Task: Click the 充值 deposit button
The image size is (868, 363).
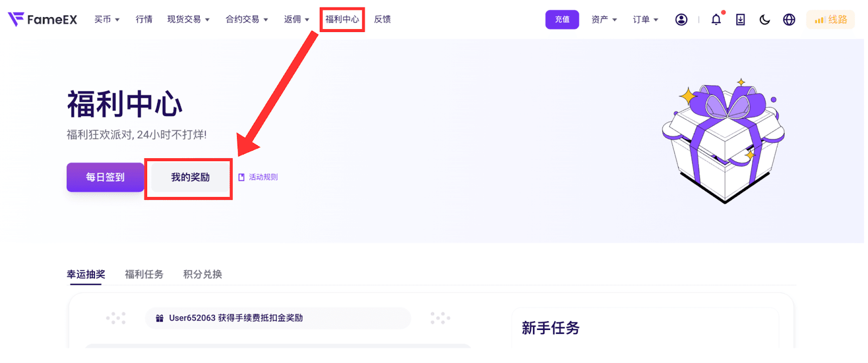Action: 562,20
